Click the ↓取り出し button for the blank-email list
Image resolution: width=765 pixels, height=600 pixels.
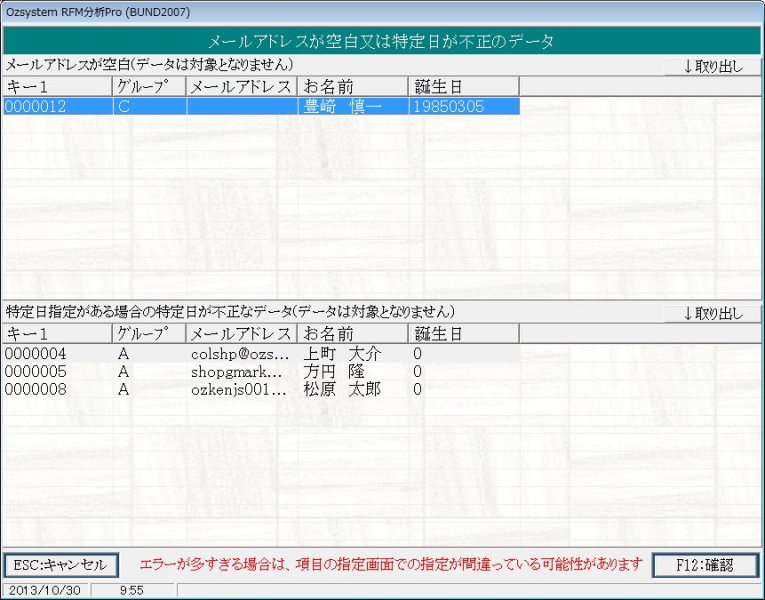click(x=713, y=66)
